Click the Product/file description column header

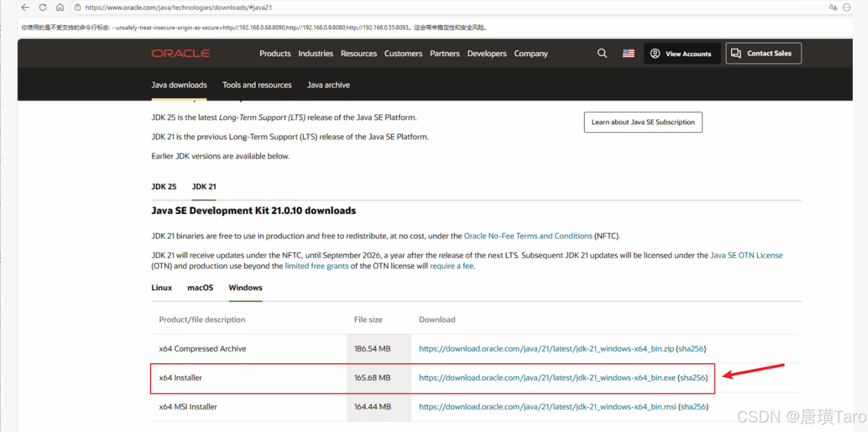click(202, 319)
